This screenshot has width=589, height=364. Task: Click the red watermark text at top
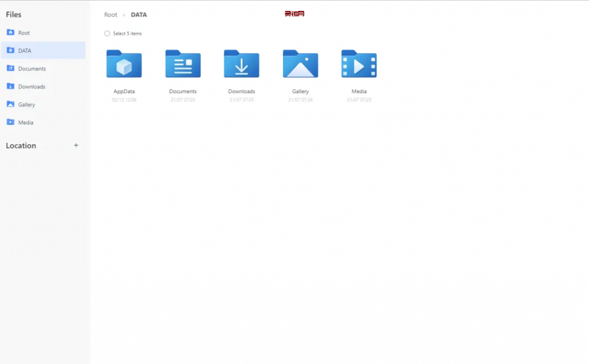pos(294,14)
